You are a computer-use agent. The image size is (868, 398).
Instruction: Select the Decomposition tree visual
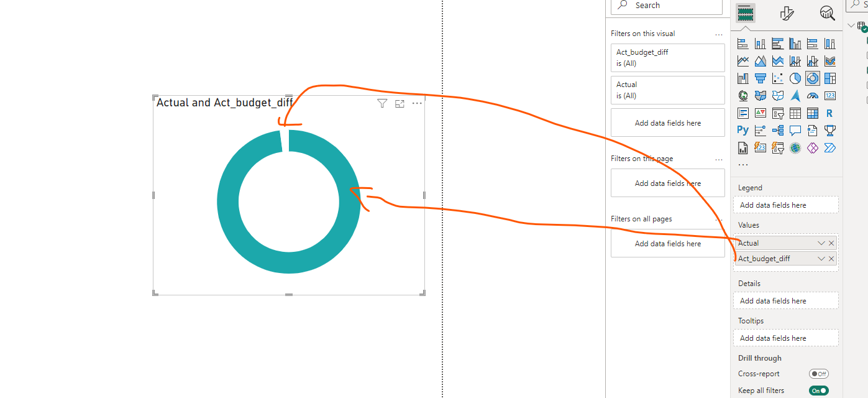[777, 131]
